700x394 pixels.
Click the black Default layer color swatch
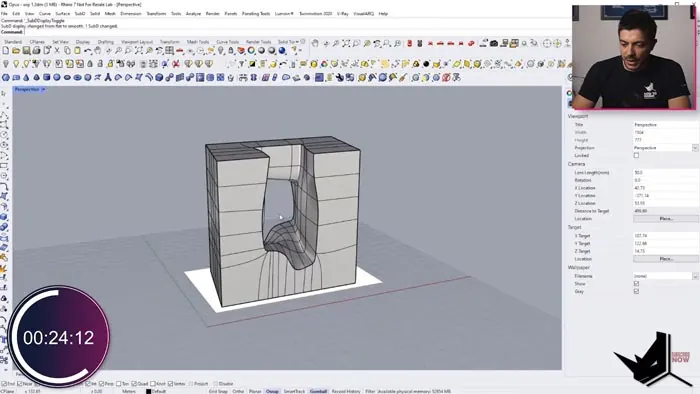[149, 391]
